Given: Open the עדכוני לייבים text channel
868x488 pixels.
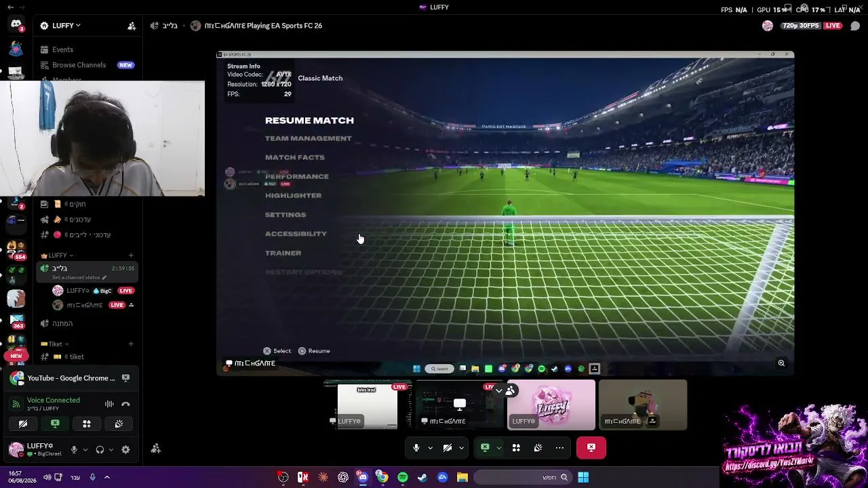Looking at the screenshot, I should coord(87,235).
